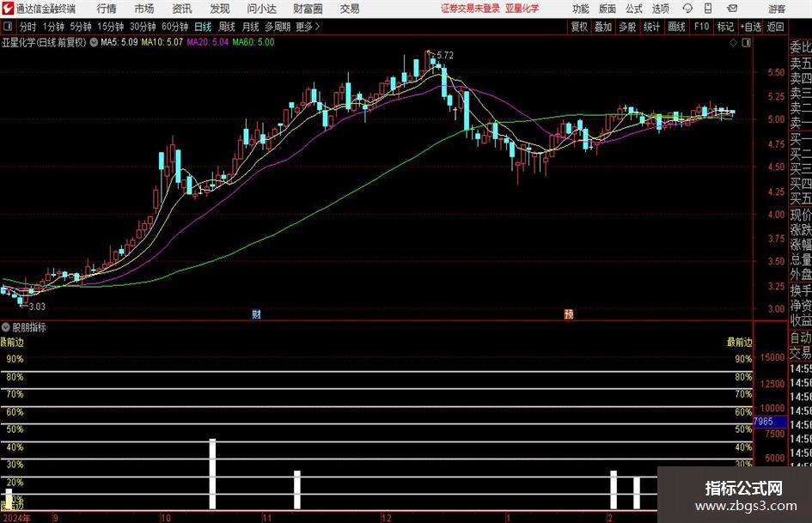This screenshot has height=523, width=812.
Task: Click the 自动 sidebar label
Action: (x=801, y=338)
